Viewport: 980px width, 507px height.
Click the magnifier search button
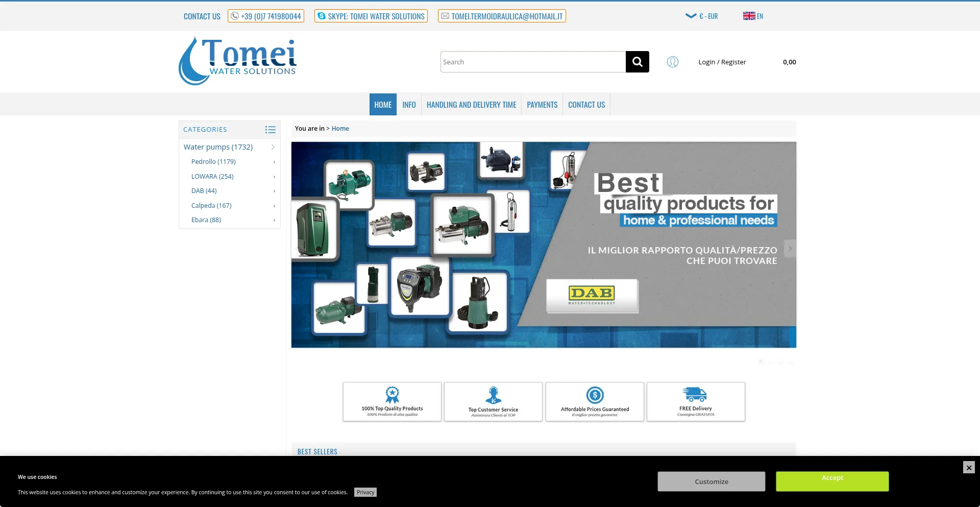637,62
